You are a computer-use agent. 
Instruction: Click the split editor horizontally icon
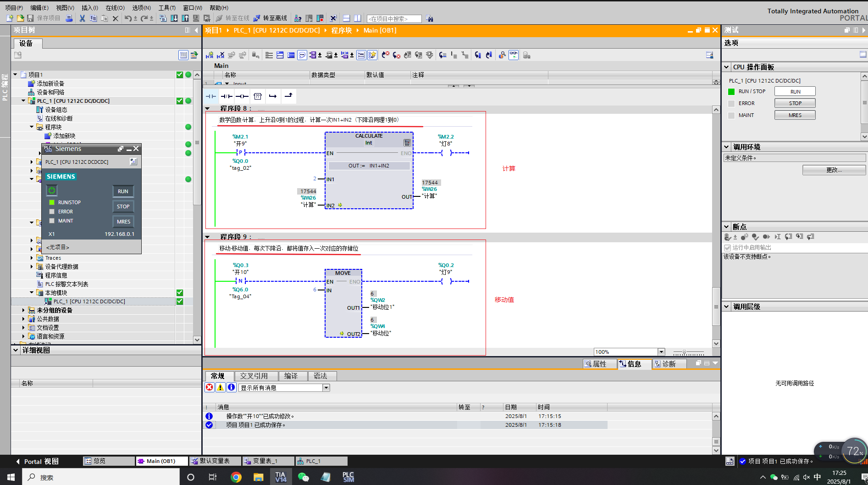[347, 18]
